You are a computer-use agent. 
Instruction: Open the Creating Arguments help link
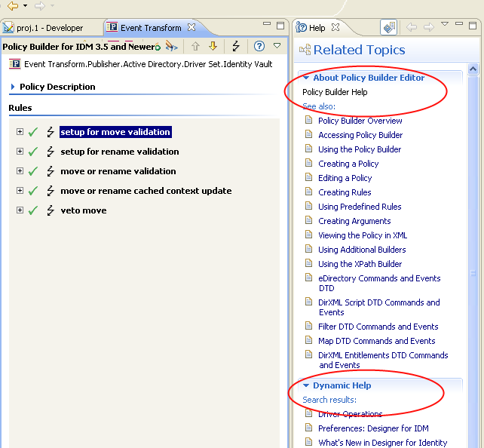[354, 221]
